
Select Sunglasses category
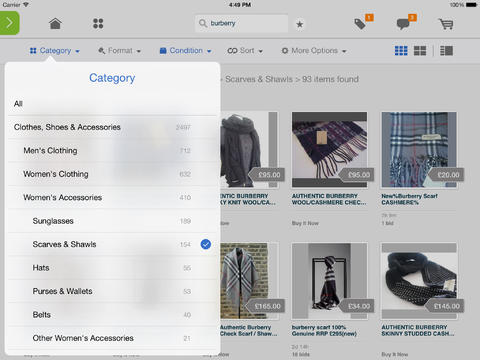pyautogui.click(x=112, y=221)
